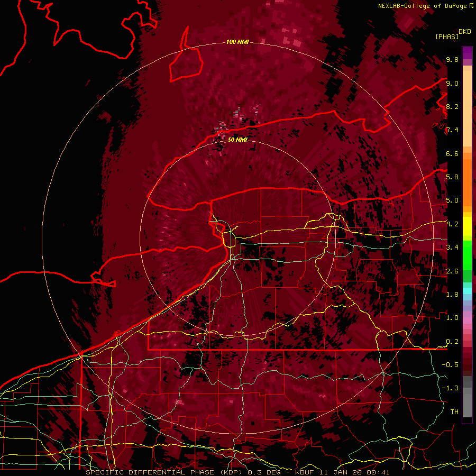Image resolution: width=476 pixels, height=476 pixels.
Task: Click the 100 NMI range ring label
Action: pos(237,42)
